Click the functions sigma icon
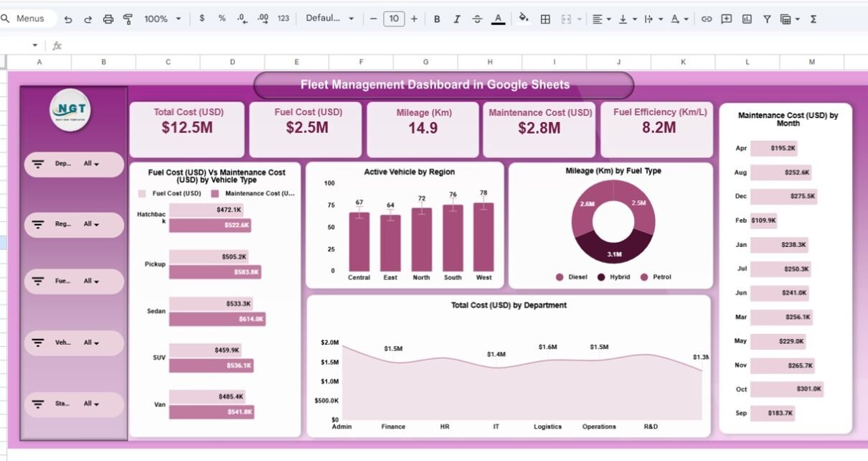Image resolution: width=868 pixels, height=461 pixels. (x=813, y=19)
